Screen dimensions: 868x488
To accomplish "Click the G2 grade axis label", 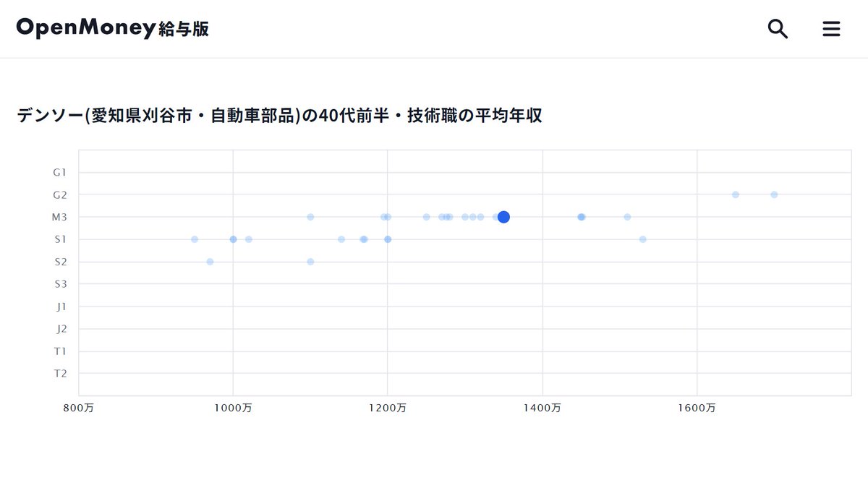I will pos(60,195).
